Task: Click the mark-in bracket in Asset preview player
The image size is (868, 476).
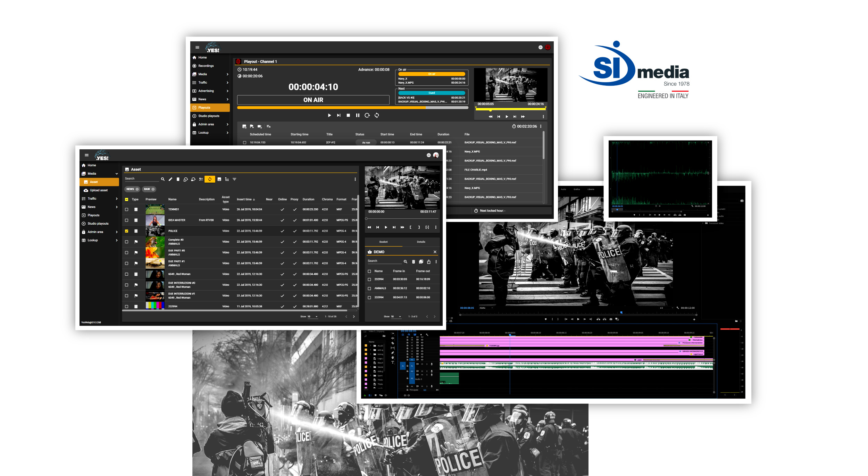Action: (x=410, y=227)
